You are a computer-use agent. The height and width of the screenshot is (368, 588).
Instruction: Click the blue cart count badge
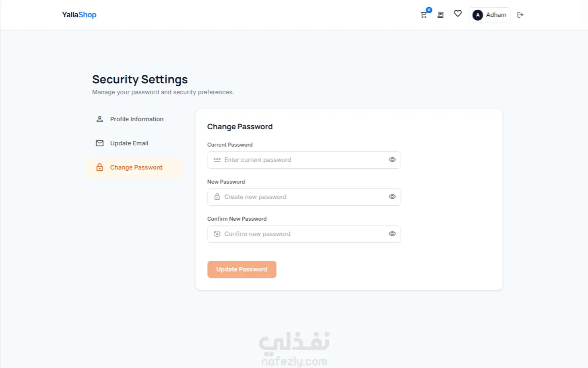(429, 10)
